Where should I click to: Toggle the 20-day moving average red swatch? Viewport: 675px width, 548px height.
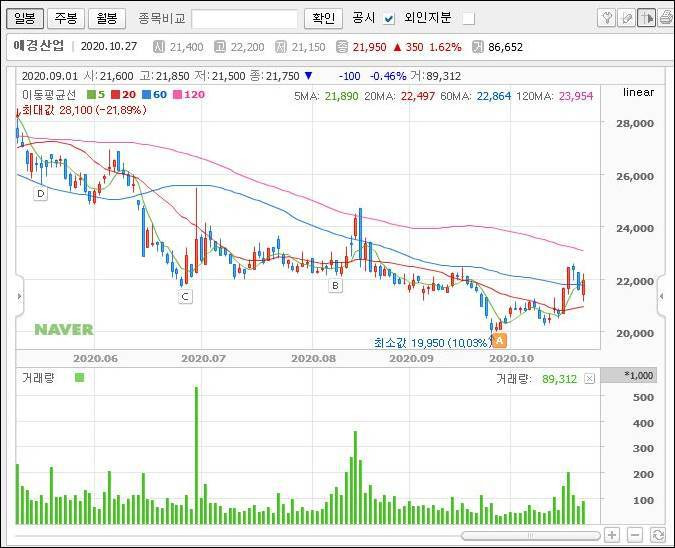[x=115, y=95]
